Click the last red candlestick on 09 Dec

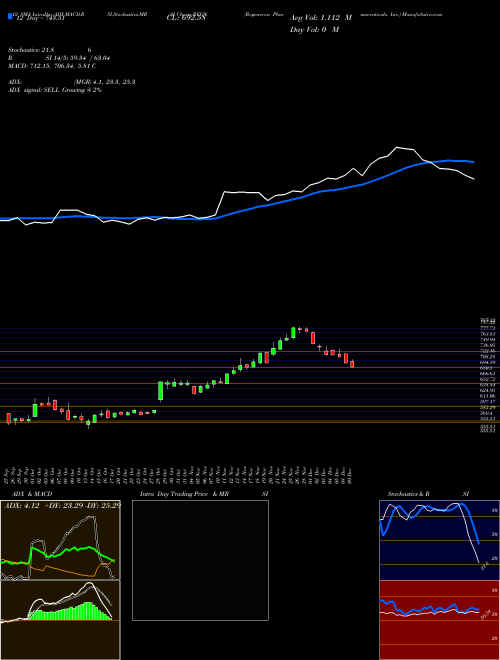(x=352, y=364)
